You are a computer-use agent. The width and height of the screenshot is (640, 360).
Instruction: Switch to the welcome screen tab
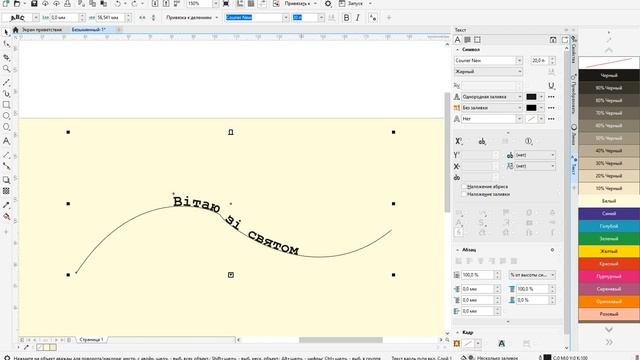42,30
